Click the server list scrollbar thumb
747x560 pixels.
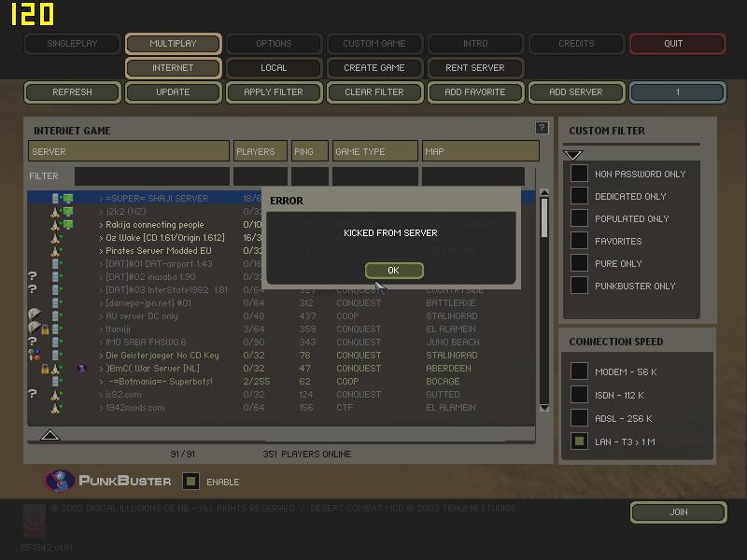(544, 217)
